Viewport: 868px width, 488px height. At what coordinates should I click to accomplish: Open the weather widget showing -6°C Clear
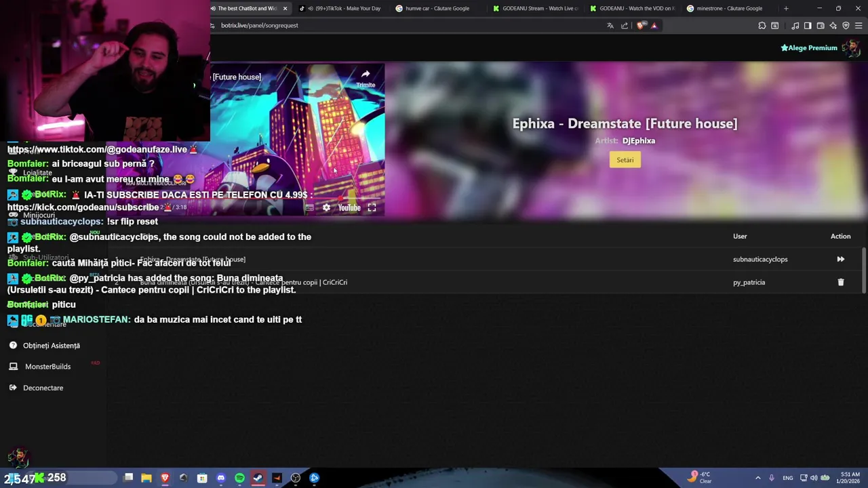click(699, 477)
